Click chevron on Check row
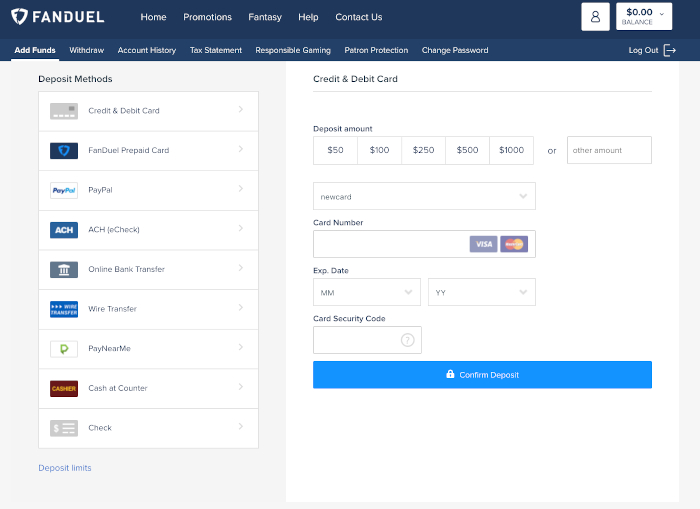The image size is (700, 509). coord(241,426)
